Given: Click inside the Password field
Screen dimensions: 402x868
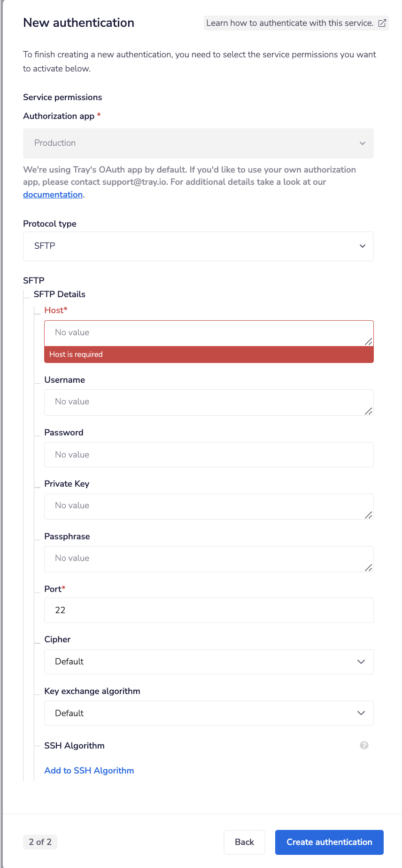Looking at the screenshot, I should click(209, 454).
